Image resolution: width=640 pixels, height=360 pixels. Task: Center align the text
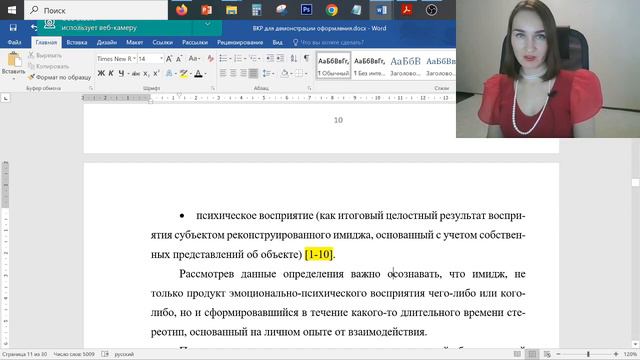[x=233, y=73]
